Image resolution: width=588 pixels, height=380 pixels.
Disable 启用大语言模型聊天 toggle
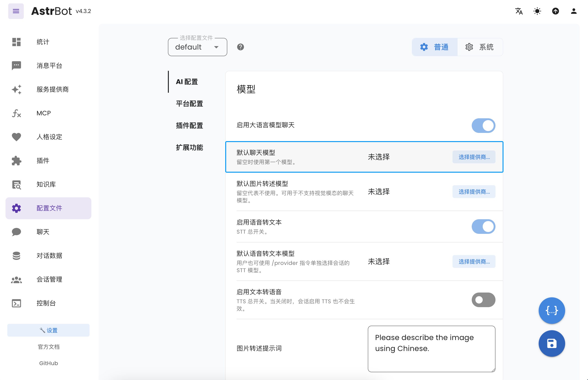tap(483, 125)
